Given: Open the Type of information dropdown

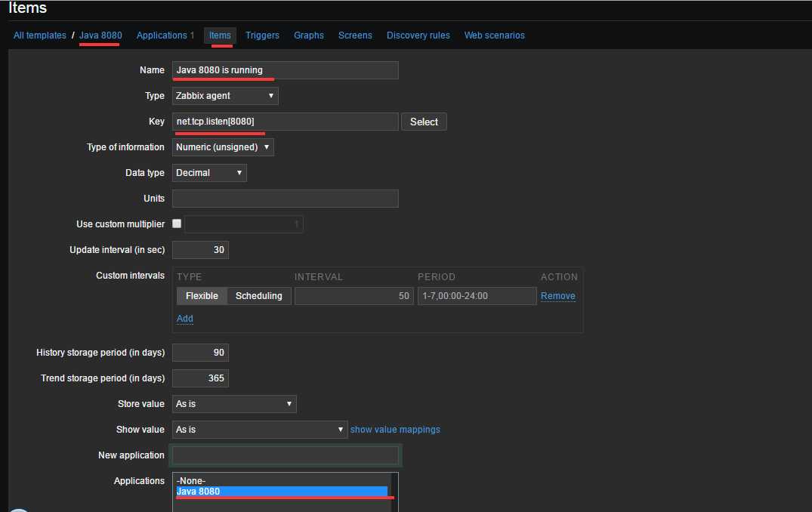Looking at the screenshot, I should coord(223,147).
